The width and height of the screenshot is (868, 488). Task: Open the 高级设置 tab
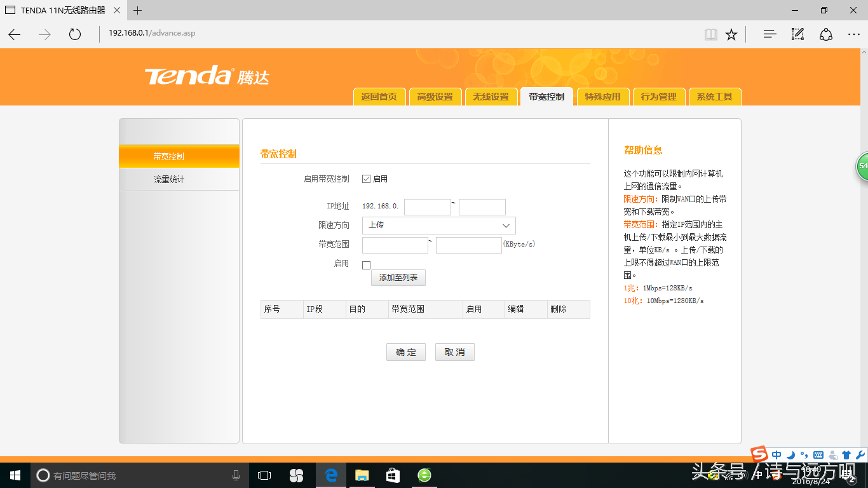tap(435, 97)
